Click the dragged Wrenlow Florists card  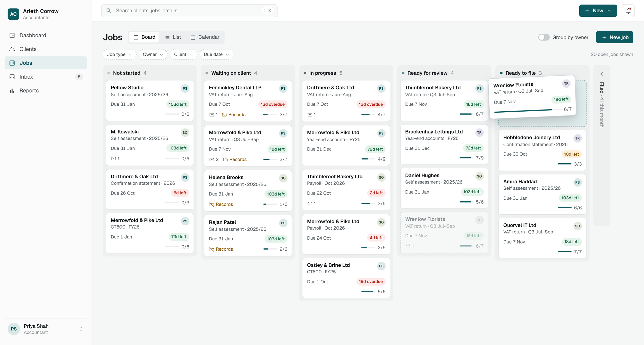tap(532, 97)
